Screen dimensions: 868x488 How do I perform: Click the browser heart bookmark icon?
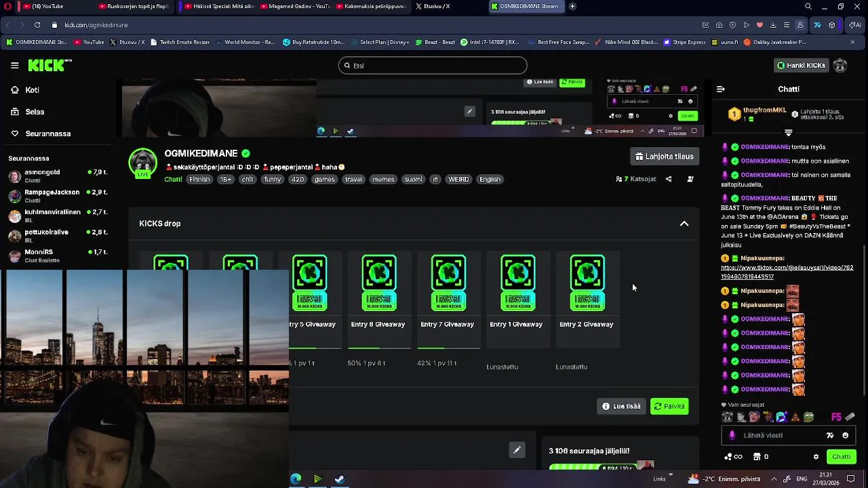[759, 25]
